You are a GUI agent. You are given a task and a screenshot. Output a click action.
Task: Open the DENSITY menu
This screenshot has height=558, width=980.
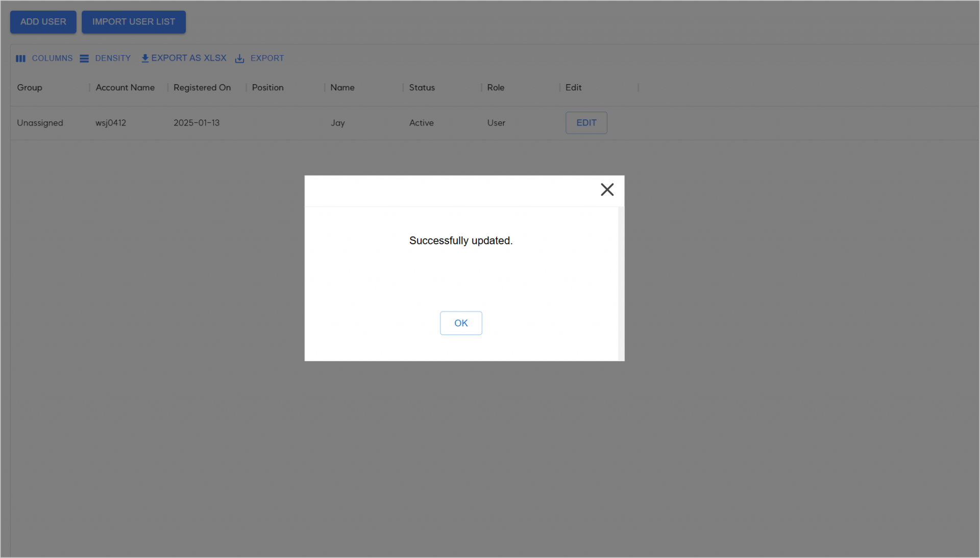pyautogui.click(x=113, y=58)
